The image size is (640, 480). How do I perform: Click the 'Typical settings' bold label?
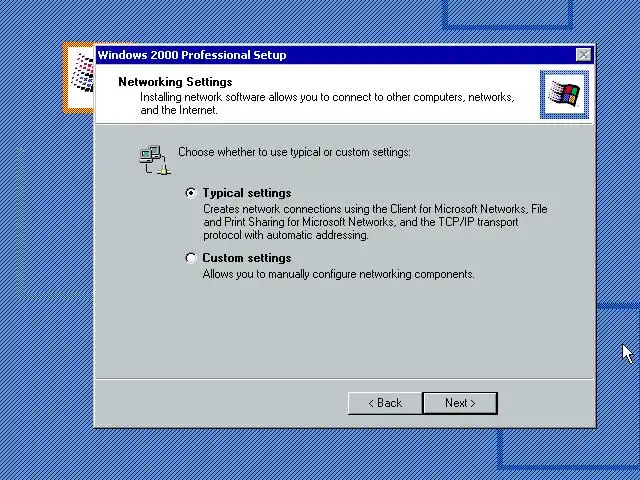(247, 193)
